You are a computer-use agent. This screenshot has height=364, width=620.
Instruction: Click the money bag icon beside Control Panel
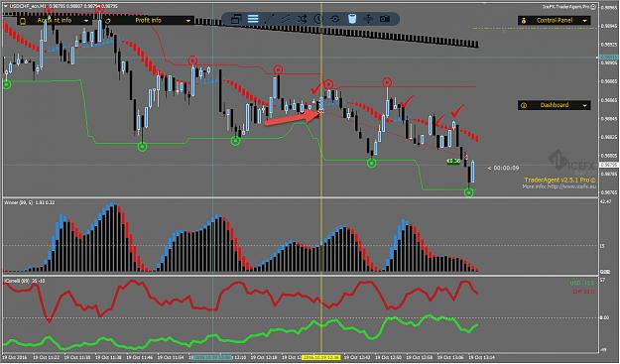pyautogui.click(x=524, y=21)
